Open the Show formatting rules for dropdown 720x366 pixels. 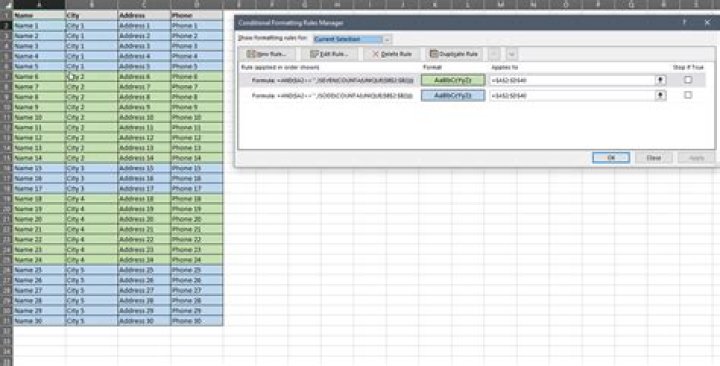(353, 39)
